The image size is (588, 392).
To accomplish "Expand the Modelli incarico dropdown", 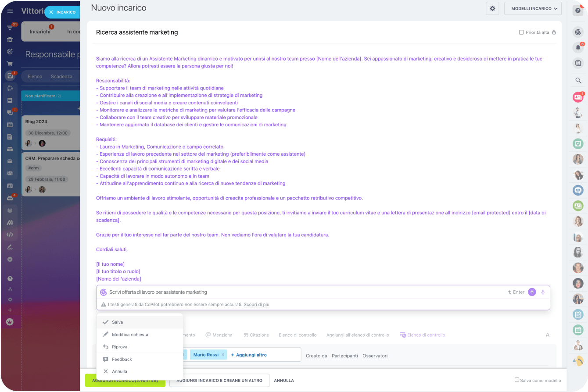I will (533, 8).
